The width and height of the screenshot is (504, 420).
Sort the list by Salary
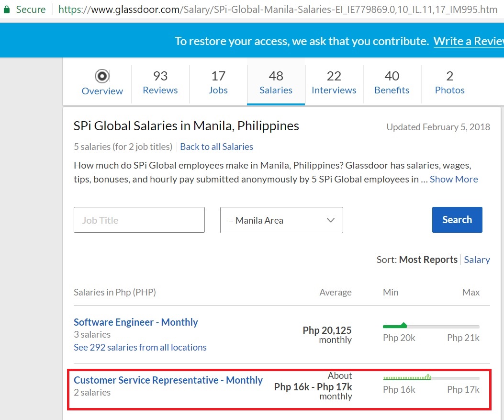pos(477,260)
